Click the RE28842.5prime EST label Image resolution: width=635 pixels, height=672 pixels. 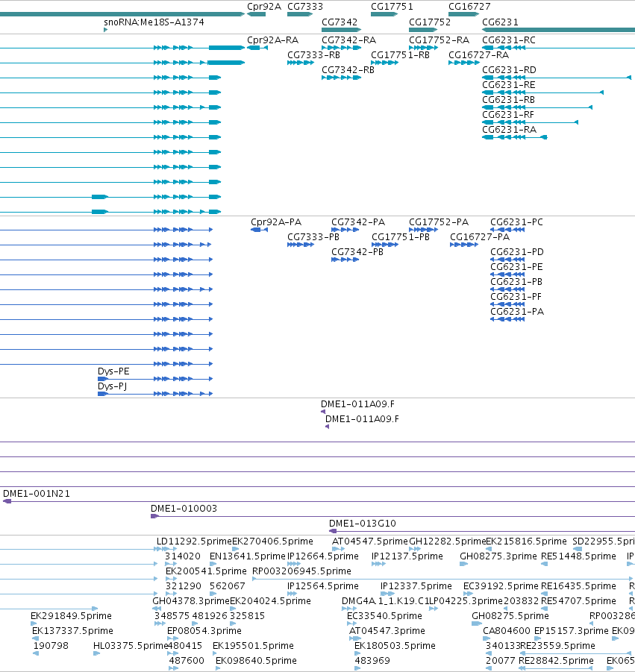pos(556,660)
